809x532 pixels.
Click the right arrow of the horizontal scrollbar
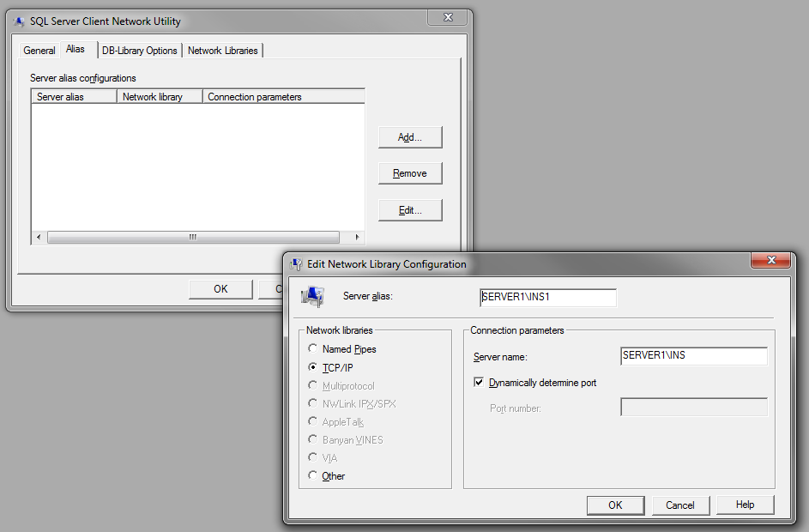tap(357, 237)
